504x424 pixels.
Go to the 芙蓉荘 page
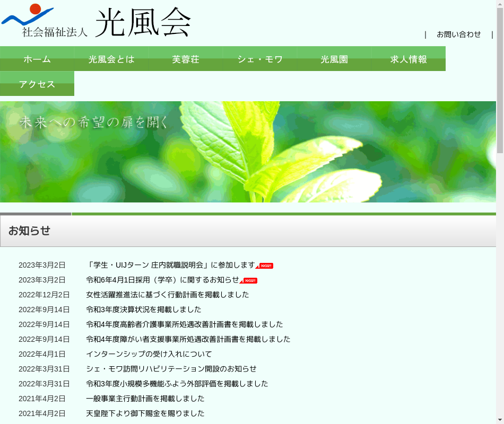click(186, 59)
